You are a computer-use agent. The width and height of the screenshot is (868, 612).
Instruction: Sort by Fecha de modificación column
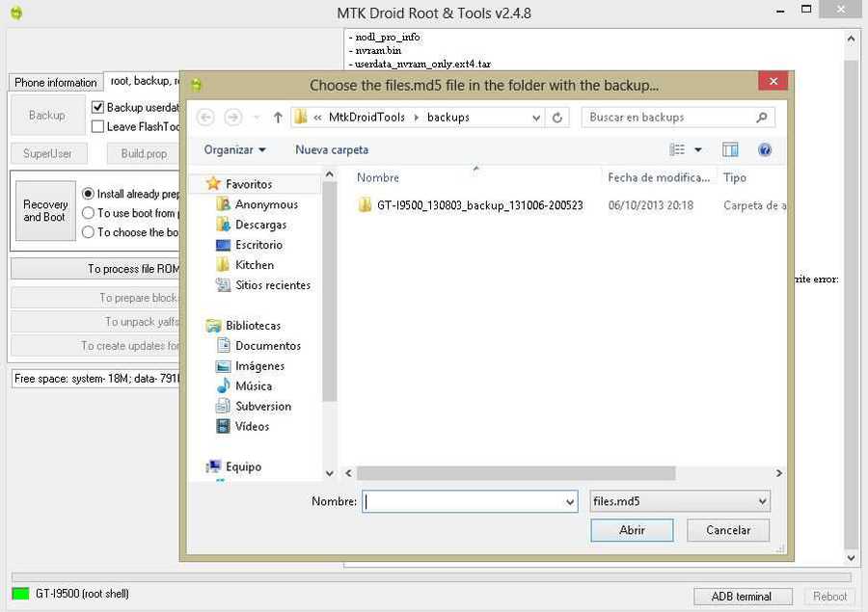click(659, 177)
